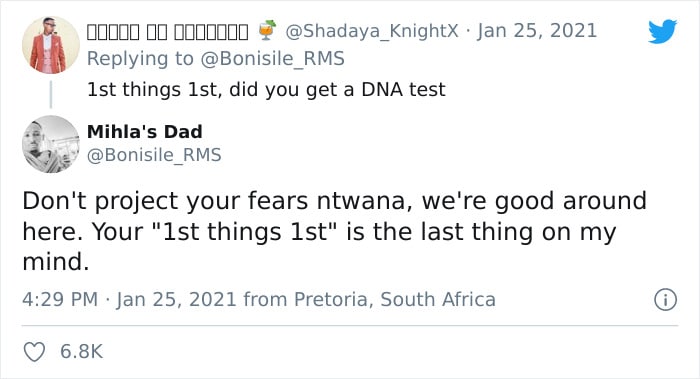This screenshot has width=700, height=379.
Task: Open the Mihla's Dad display name
Action: (145, 132)
